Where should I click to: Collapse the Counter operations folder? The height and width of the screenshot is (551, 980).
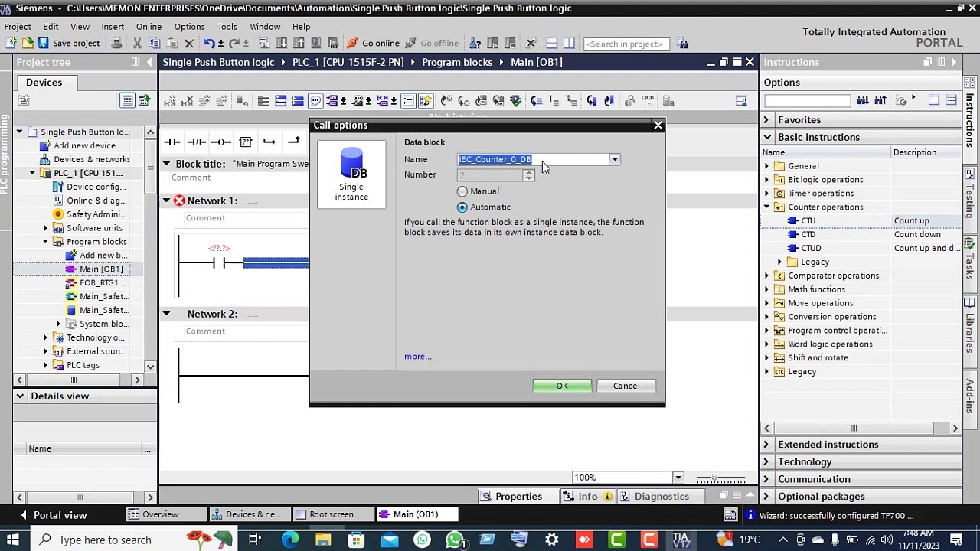[x=766, y=207]
